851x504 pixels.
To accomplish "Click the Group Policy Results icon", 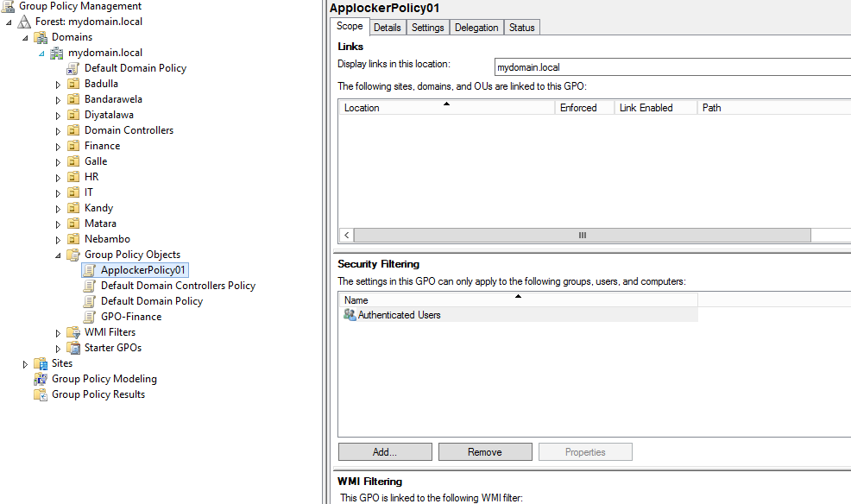I will click(41, 395).
